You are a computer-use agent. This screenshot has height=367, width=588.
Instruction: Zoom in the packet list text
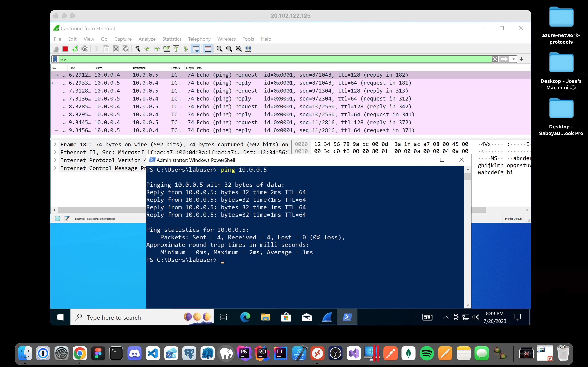(x=219, y=49)
